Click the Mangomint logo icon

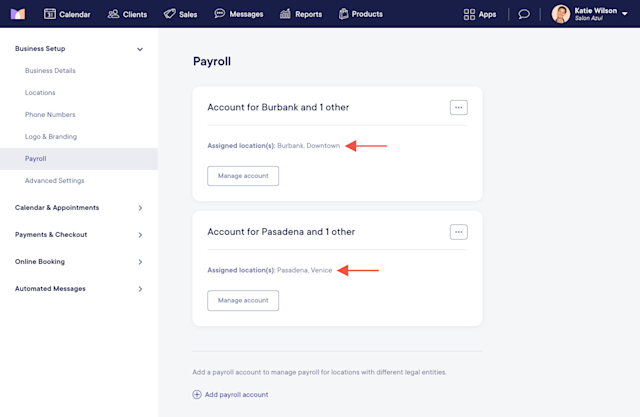click(x=18, y=14)
